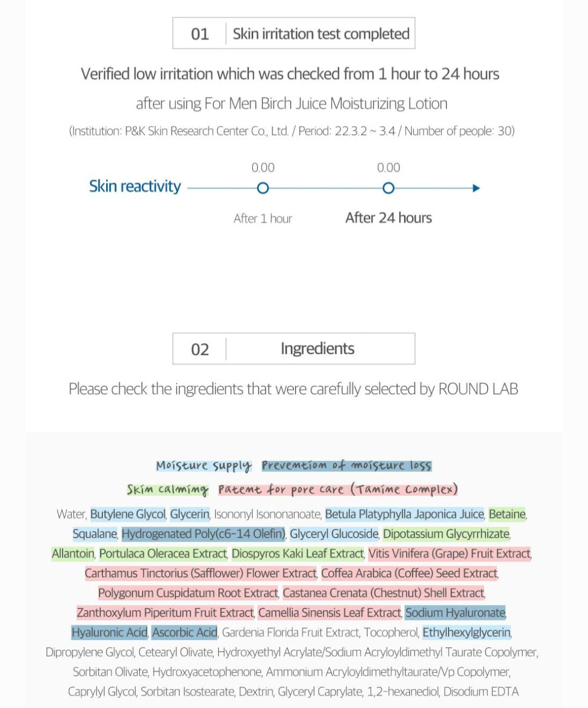This screenshot has width=588, height=708.
Task: Click the 01 section number
Action: (x=200, y=34)
